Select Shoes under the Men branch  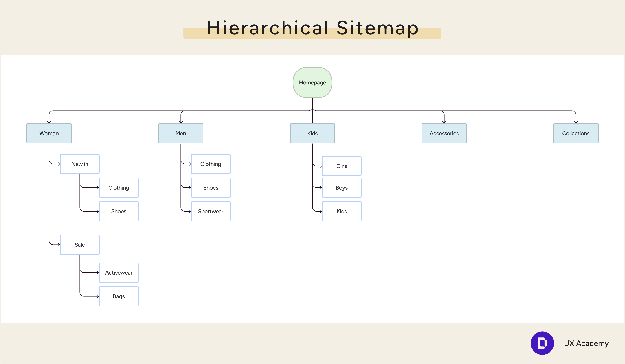211,188
